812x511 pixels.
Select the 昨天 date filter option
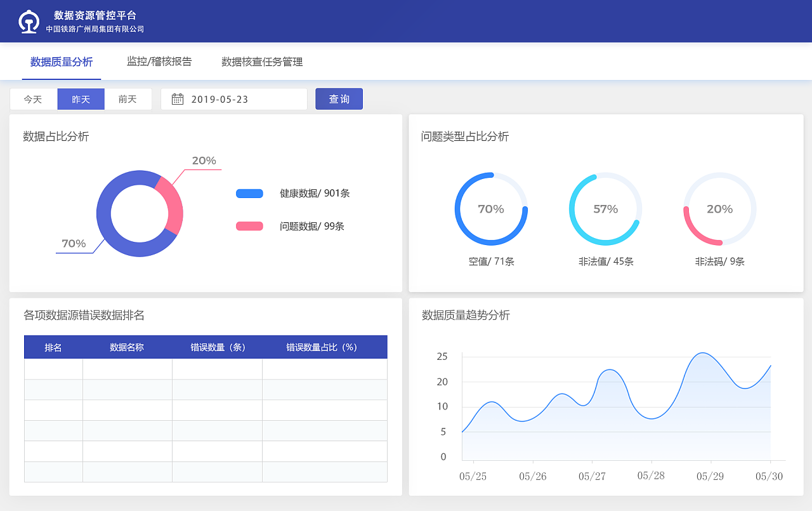[x=81, y=98]
